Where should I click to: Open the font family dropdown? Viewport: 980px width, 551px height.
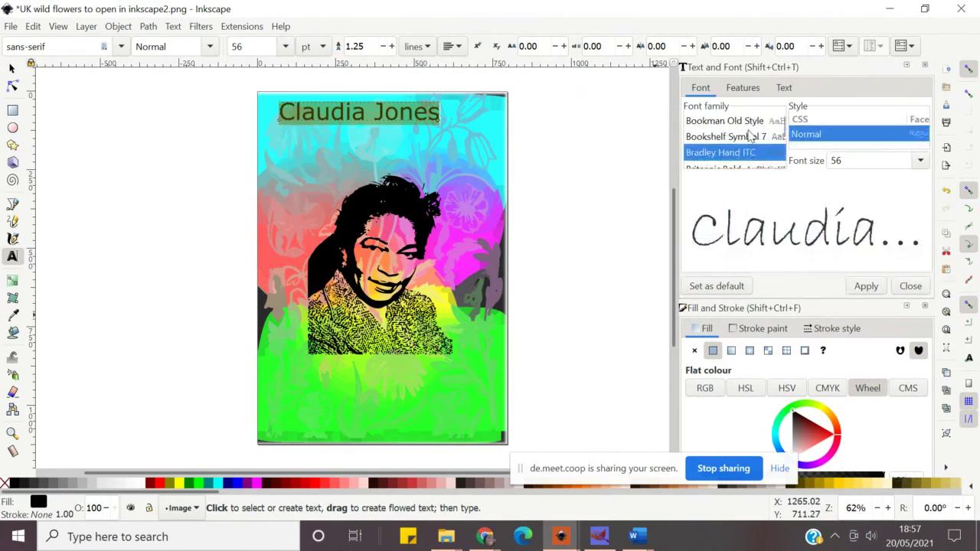coord(121,47)
